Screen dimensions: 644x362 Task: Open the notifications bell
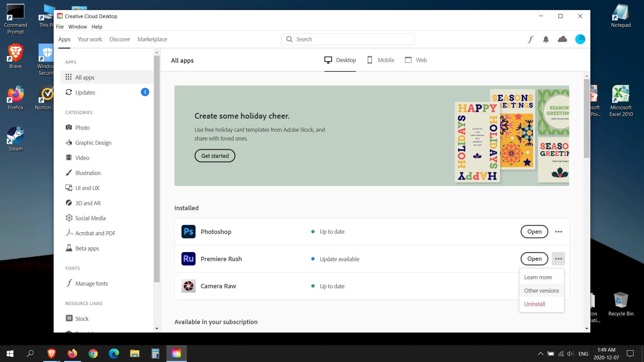point(546,40)
